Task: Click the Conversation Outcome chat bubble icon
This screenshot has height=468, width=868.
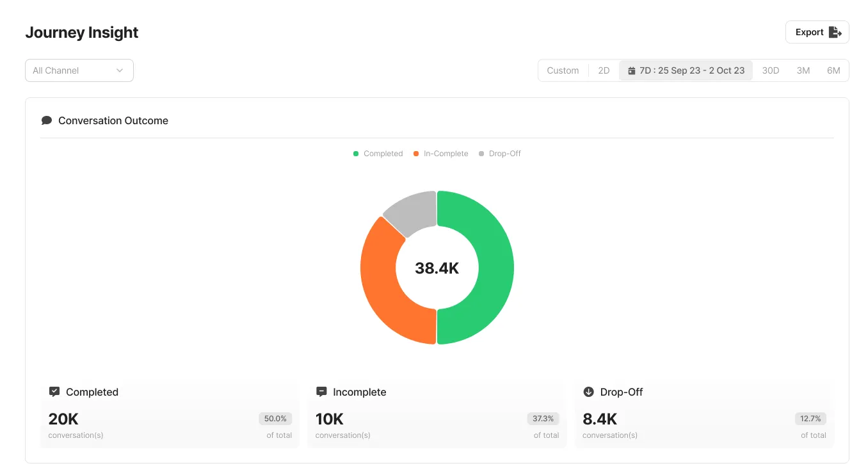Action: click(x=46, y=120)
